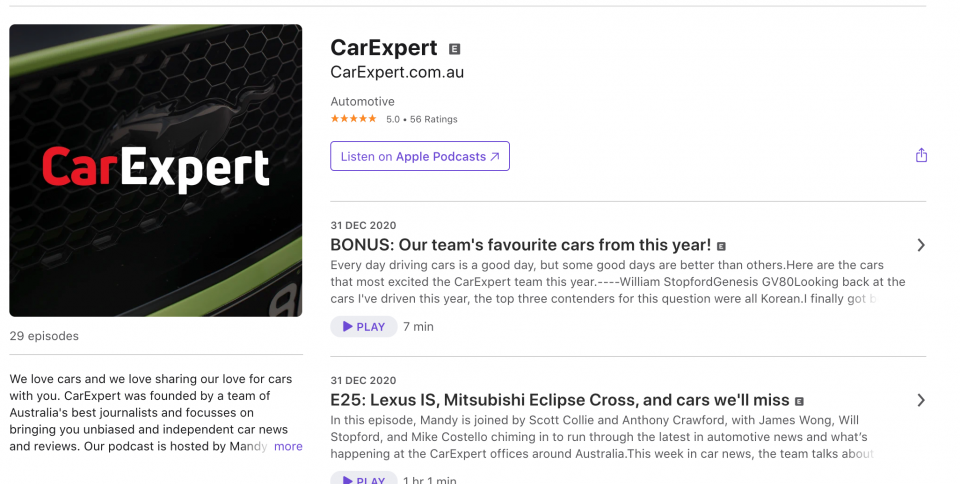Visit the CarExpert.com.au link
Screen dimensions: 960x484
pos(397,72)
